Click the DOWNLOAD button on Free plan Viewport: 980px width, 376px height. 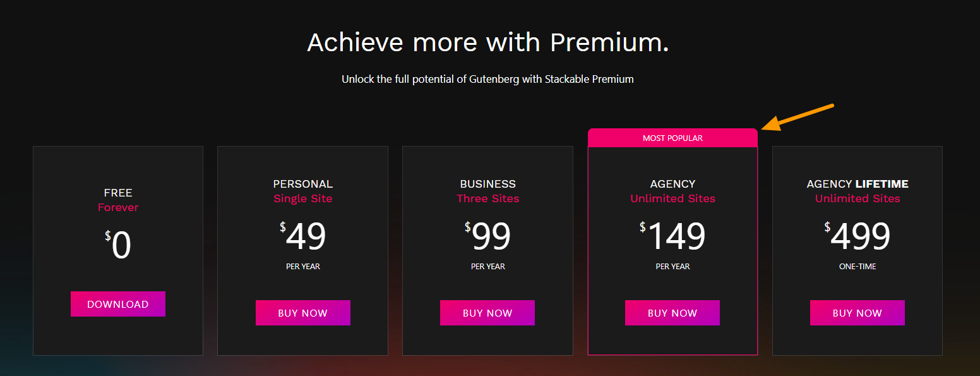118,304
